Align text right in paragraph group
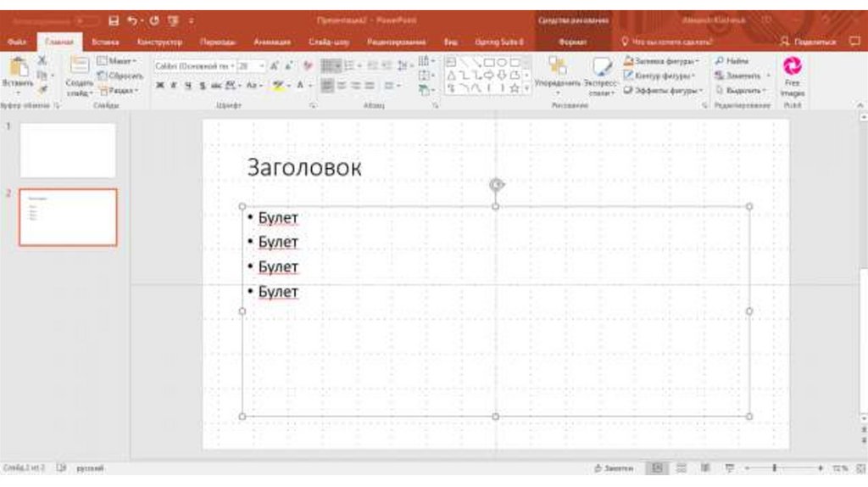This screenshot has width=868, height=487. pos(356,86)
